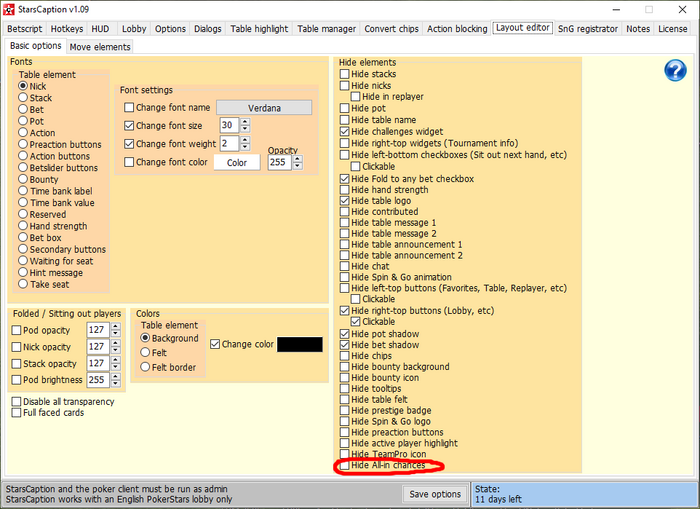Click the StarsCaption app icon in title bar
This screenshot has width=700, height=509.
tap(10, 9)
